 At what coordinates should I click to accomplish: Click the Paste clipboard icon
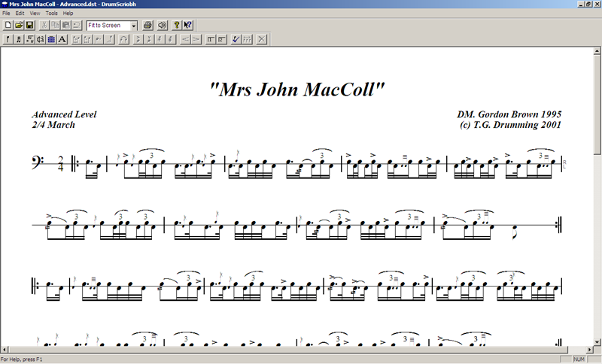pos(65,26)
